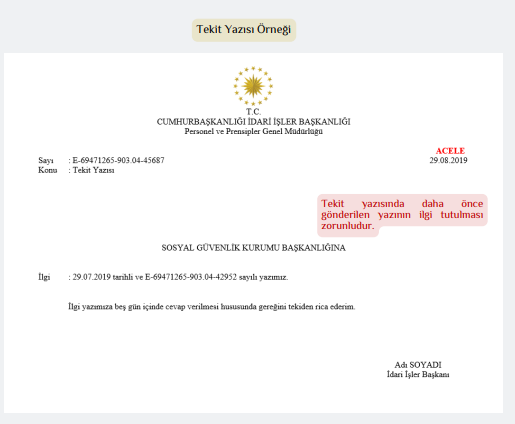Click the Konu value 'Tekit Yazısı'
The image size is (515, 424).
[93, 170]
